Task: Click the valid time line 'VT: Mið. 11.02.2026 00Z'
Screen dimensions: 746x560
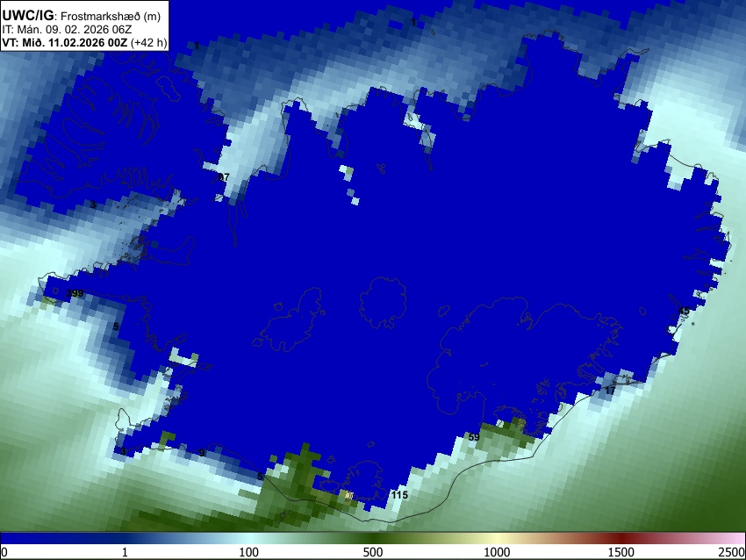Action: click(65, 42)
